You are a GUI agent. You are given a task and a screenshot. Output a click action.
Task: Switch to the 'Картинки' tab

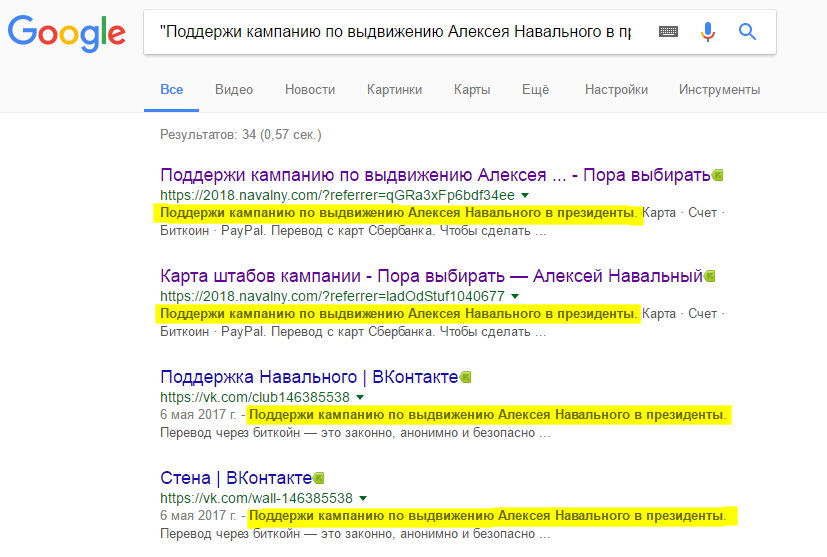[x=395, y=90]
